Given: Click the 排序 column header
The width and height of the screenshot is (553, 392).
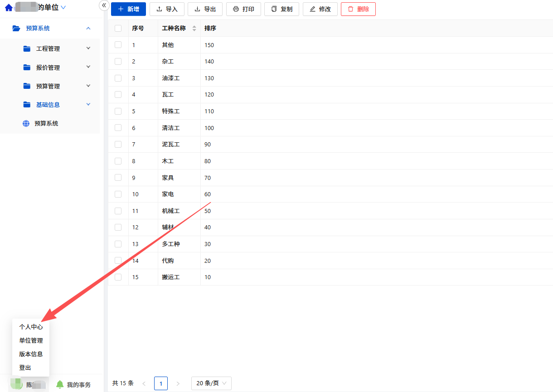Looking at the screenshot, I should click(x=210, y=28).
